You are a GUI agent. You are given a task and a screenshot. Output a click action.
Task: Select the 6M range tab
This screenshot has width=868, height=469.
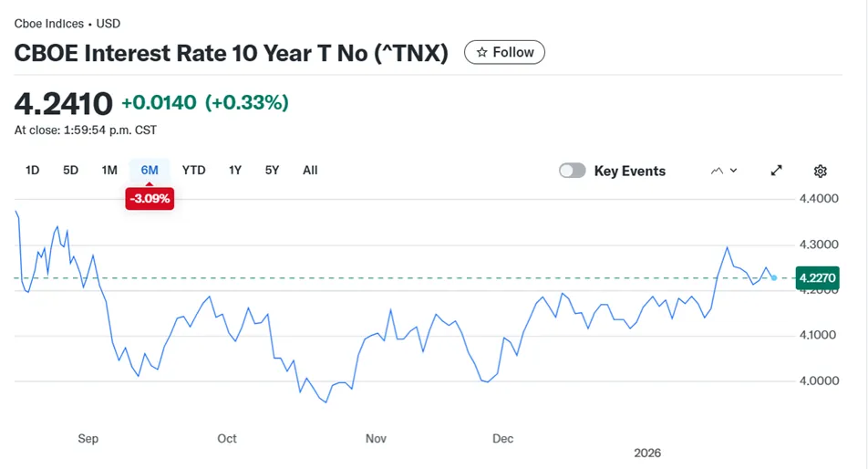(x=150, y=171)
